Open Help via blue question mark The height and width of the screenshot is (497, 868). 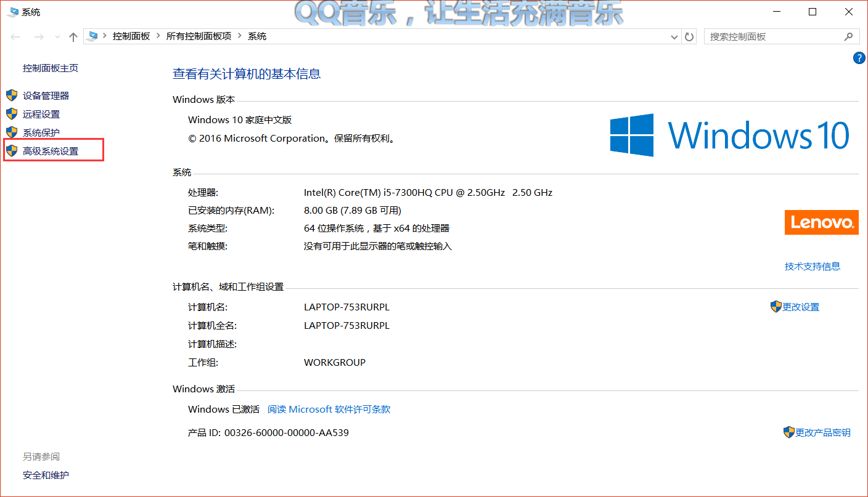[859, 58]
